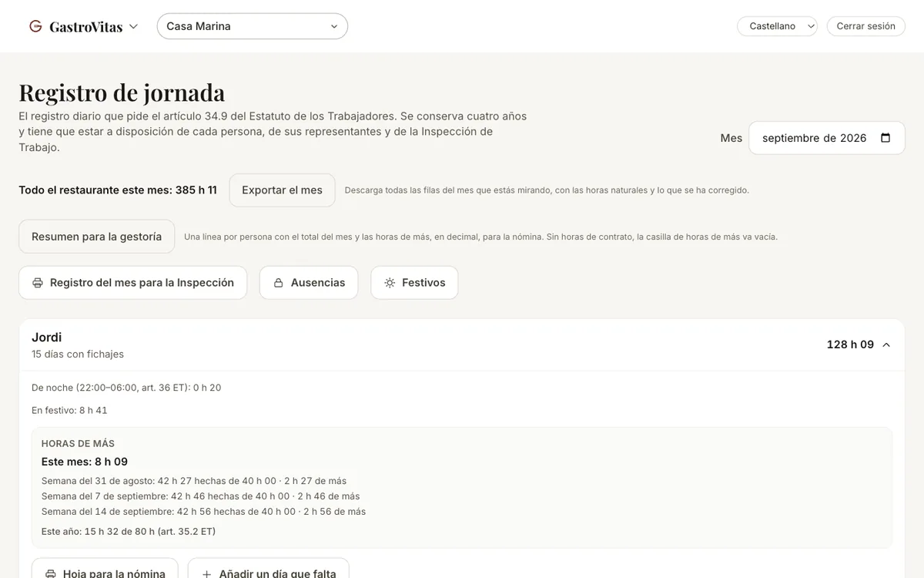
Task: Click 'Este mes: 8 h 09' text
Action: pos(85,462)
